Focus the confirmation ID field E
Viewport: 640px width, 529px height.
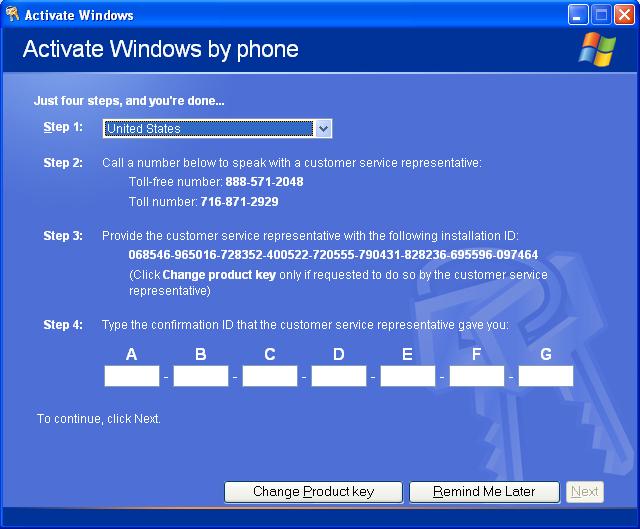pos(408,376)
